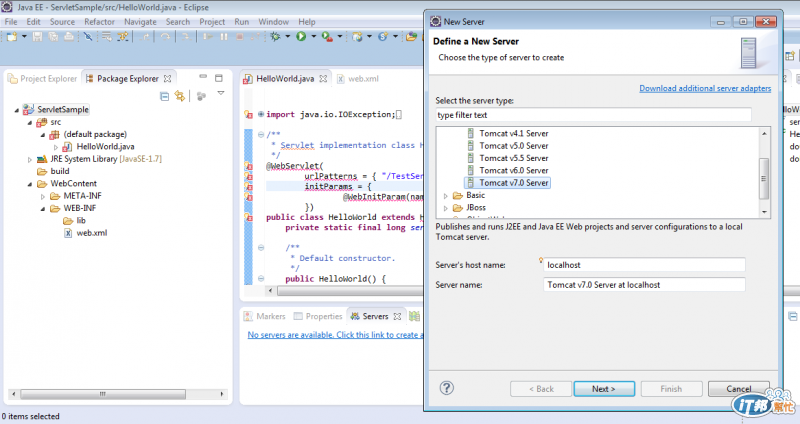The width and height of the screenshot is (800, 424).
Task: Expand the Basic server category
Action: point(445,196)
